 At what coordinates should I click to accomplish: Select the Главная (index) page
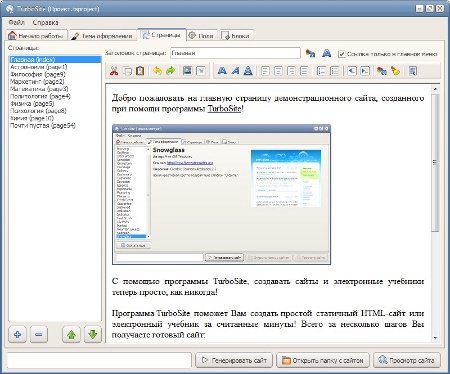coord(55,59)
